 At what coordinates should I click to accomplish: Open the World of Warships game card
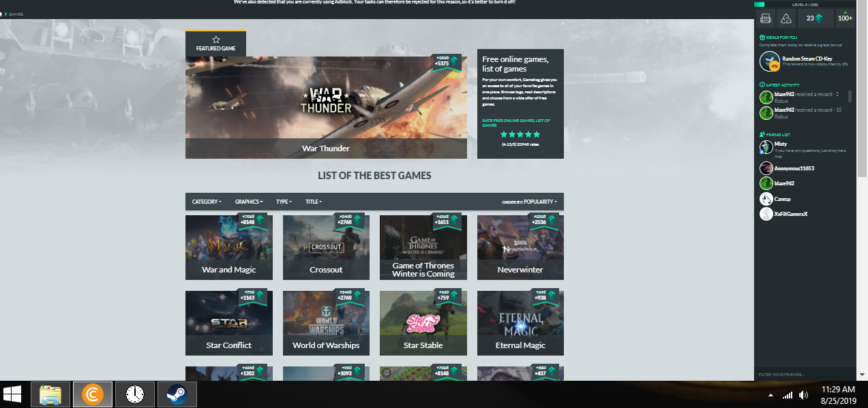326,323
